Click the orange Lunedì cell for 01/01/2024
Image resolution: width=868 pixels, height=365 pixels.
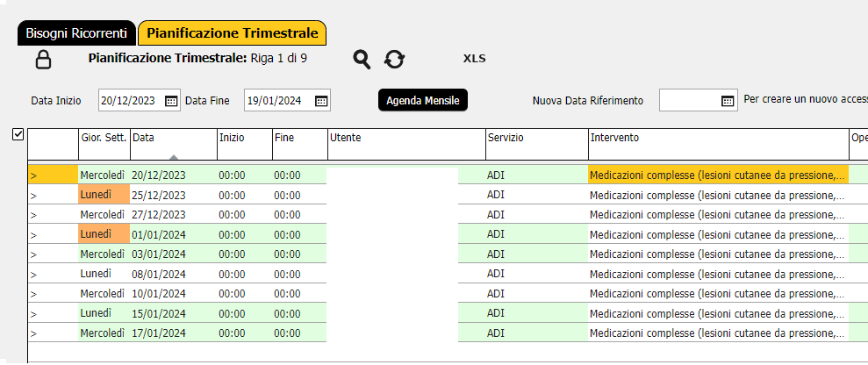coord(104,234)
